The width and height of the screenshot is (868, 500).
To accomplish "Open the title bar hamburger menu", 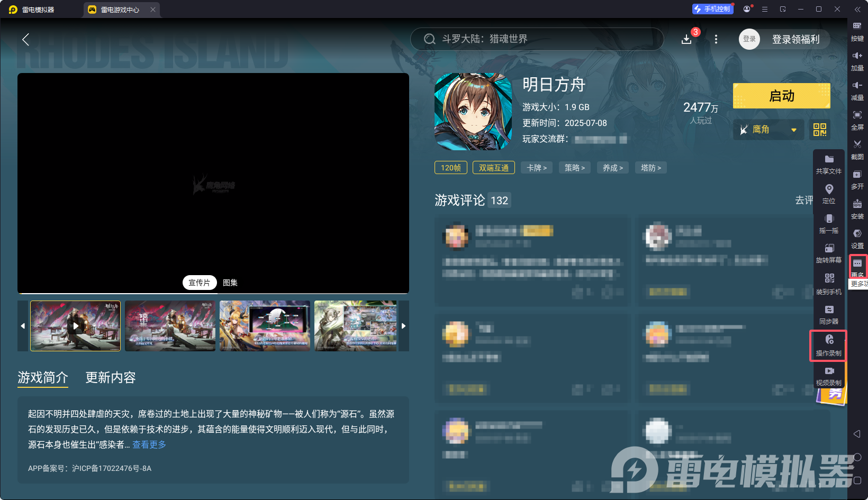I will 765,9.
